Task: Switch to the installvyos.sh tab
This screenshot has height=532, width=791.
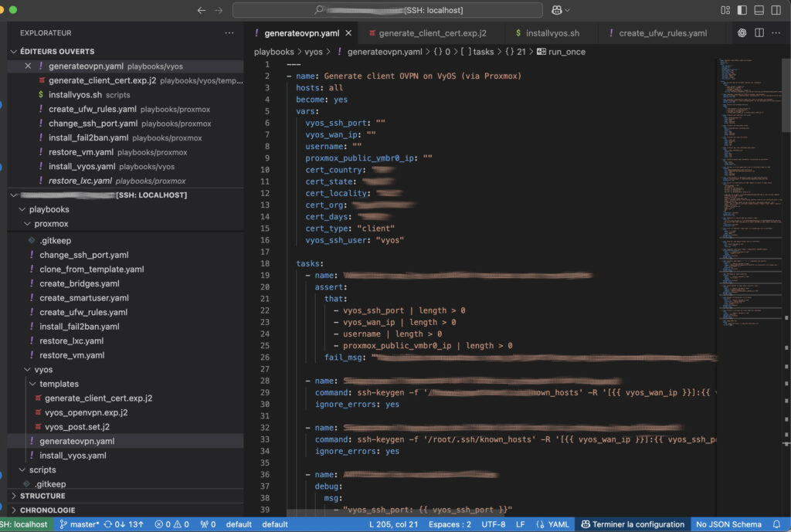Action: point(552,33)
